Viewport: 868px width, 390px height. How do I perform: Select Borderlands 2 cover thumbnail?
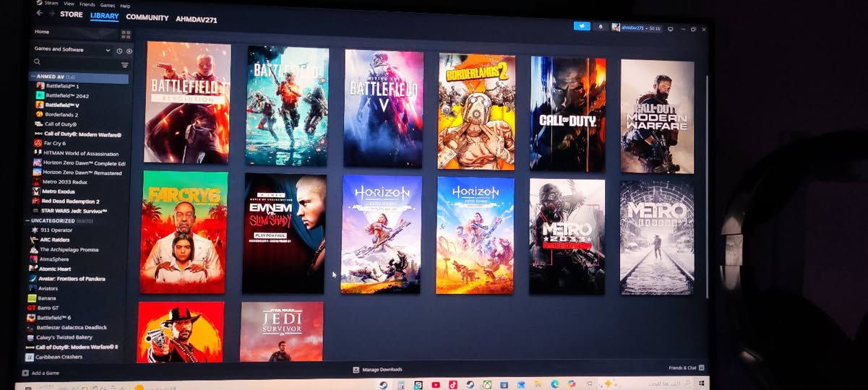(476, 112)
